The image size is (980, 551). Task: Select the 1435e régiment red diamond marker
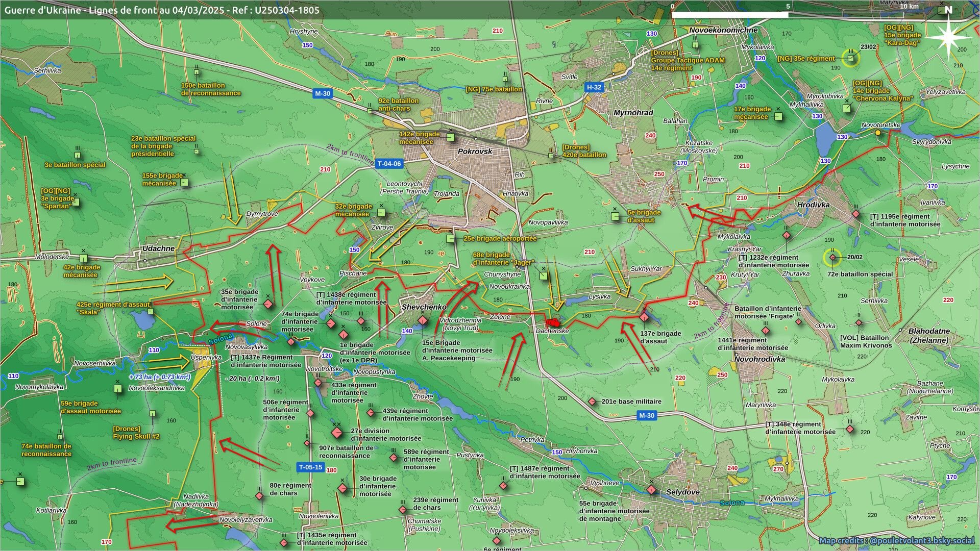click(284, 543)
